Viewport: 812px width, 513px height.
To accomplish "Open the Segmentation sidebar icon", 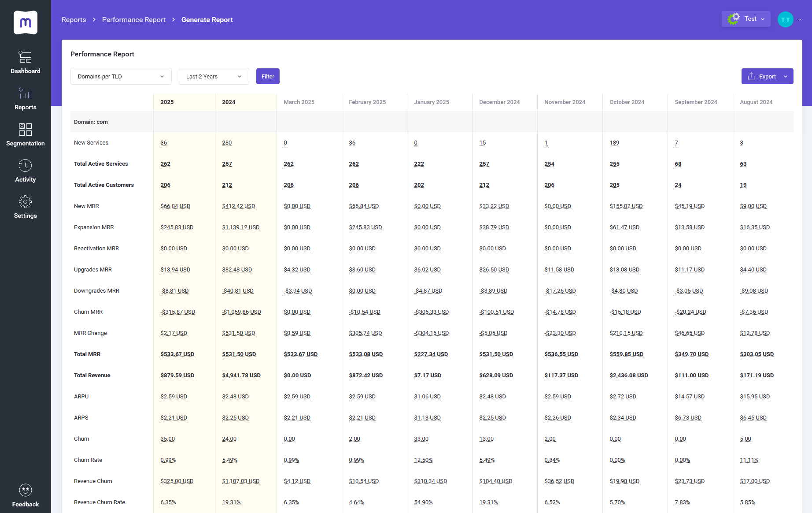I will click(x=25, y=129).
